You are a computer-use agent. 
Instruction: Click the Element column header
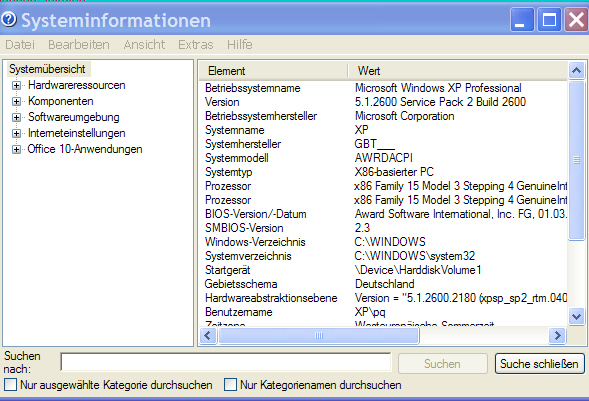point(273,71)
